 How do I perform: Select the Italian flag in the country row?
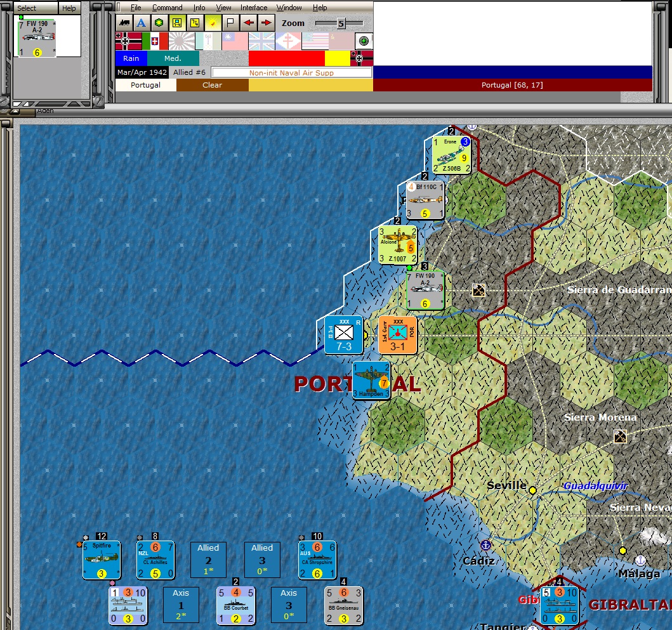point(155,41)
